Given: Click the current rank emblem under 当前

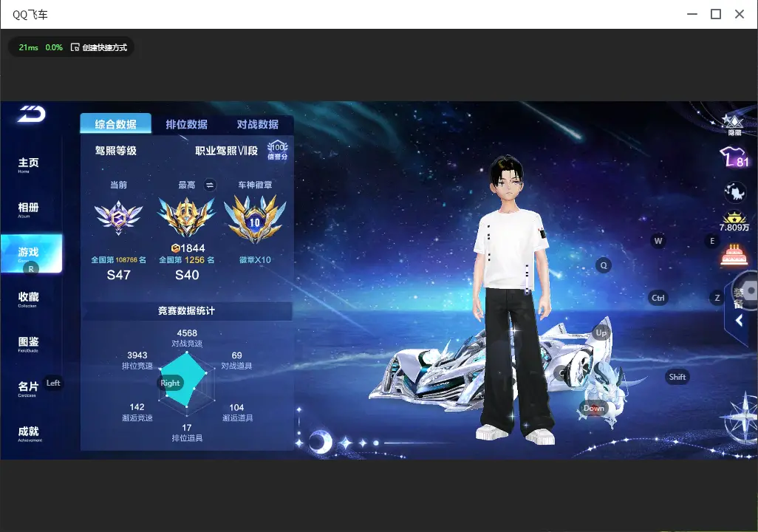Looking at the screenshot, I should tap(118, 218).
